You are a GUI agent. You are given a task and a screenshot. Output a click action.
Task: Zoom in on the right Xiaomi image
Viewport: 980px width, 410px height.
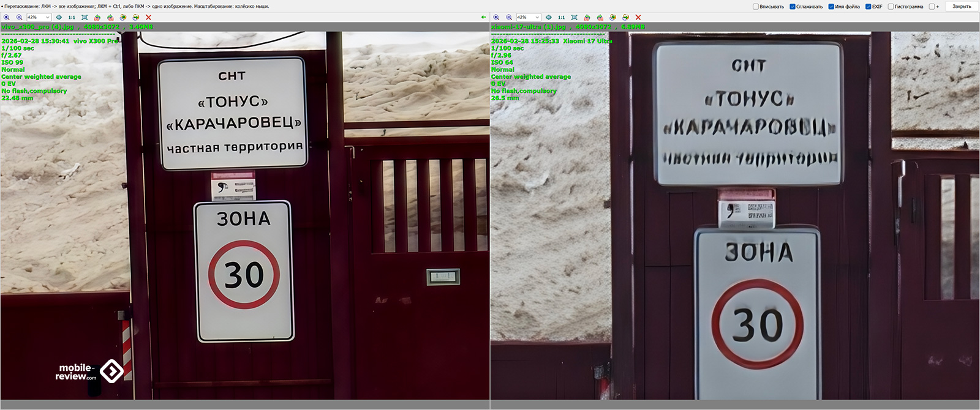496,17
